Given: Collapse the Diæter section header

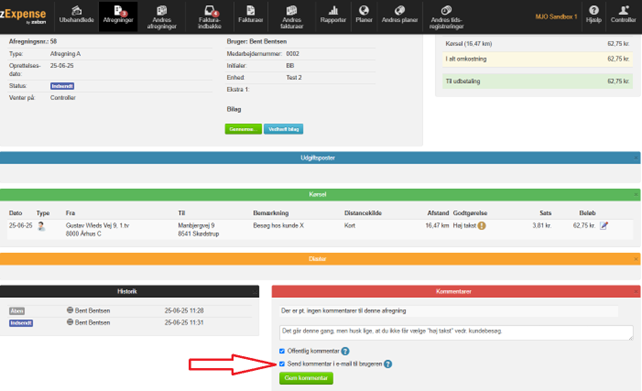Looking at the screenshot, I should 320,259.
